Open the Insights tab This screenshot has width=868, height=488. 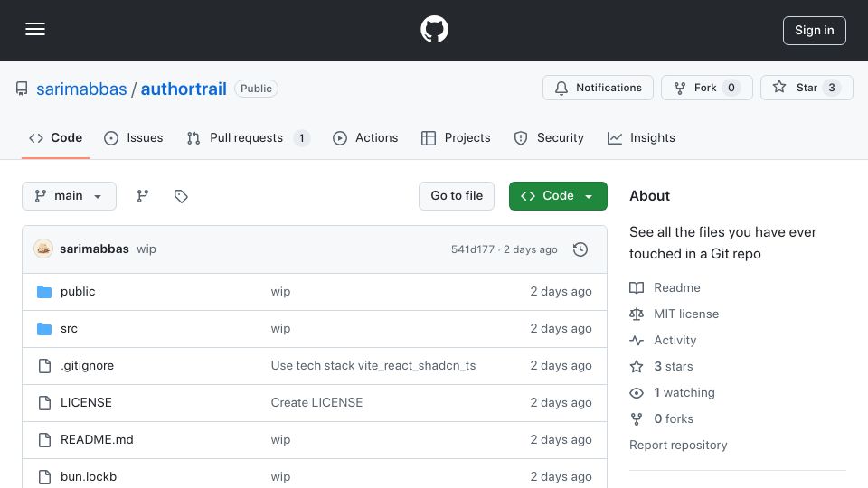pos(641,137)
